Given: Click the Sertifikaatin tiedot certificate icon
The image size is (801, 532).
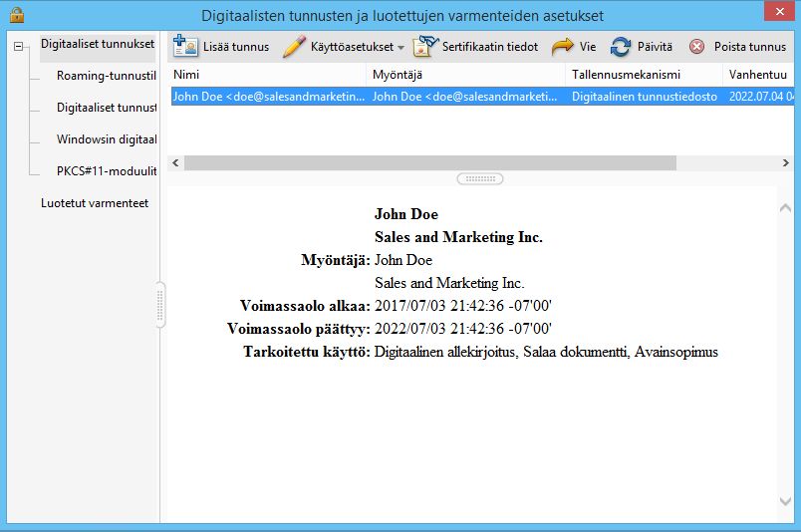Looking at the screenshot, I should point(425,46).
